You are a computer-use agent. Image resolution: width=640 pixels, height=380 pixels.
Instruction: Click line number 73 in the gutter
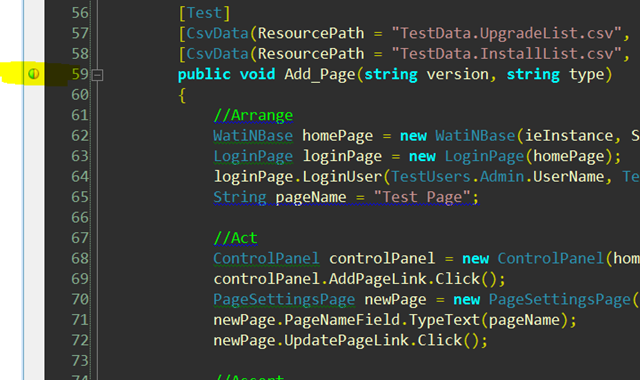pyautogui.click(x=80, y=361)
